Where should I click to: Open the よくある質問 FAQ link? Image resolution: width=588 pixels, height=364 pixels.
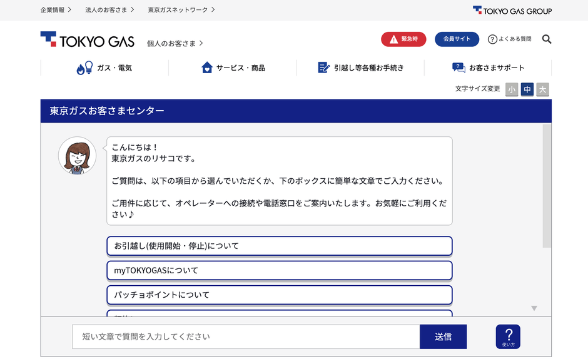click(x=510, y=39)
